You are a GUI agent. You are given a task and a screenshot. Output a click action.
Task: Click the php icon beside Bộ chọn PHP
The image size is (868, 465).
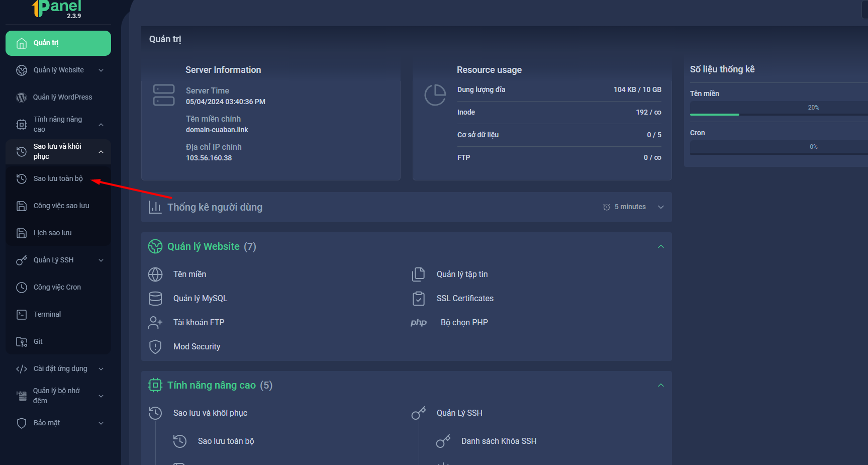point(419,323)
